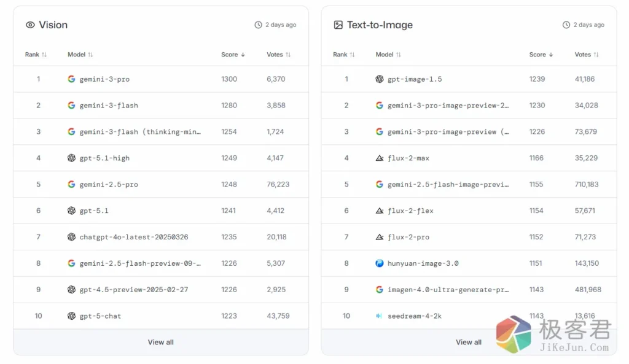Sort Text-to-Image table by Score
Screen dimensions: 629x364
[541, 55]
